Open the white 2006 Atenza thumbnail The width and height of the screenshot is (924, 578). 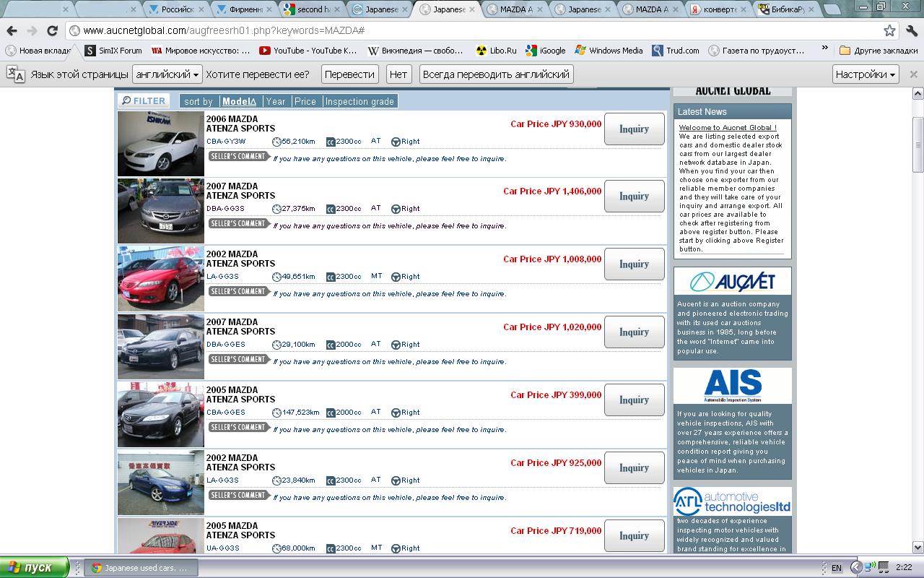pos(161,143)
